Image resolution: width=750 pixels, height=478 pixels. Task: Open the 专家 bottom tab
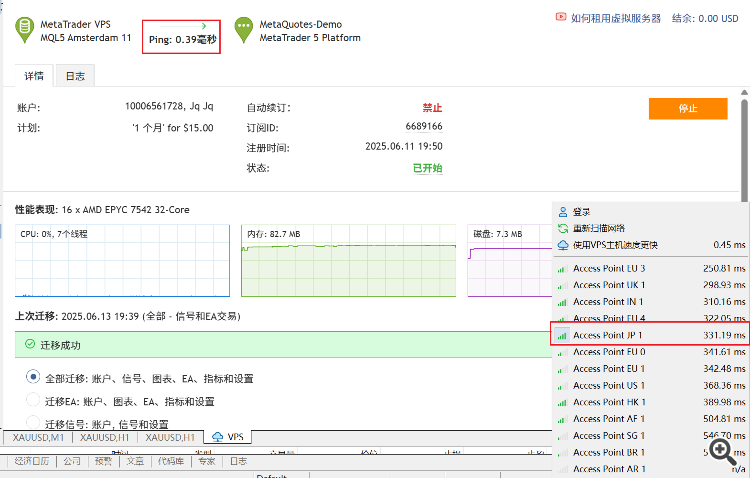(207, 461)
